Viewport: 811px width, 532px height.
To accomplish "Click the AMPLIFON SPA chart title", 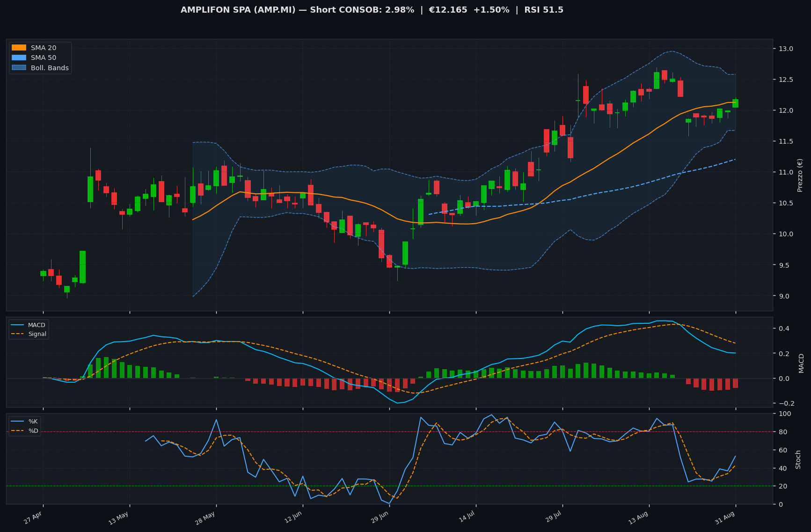I will pyautogui.click(x=372, y=10).
